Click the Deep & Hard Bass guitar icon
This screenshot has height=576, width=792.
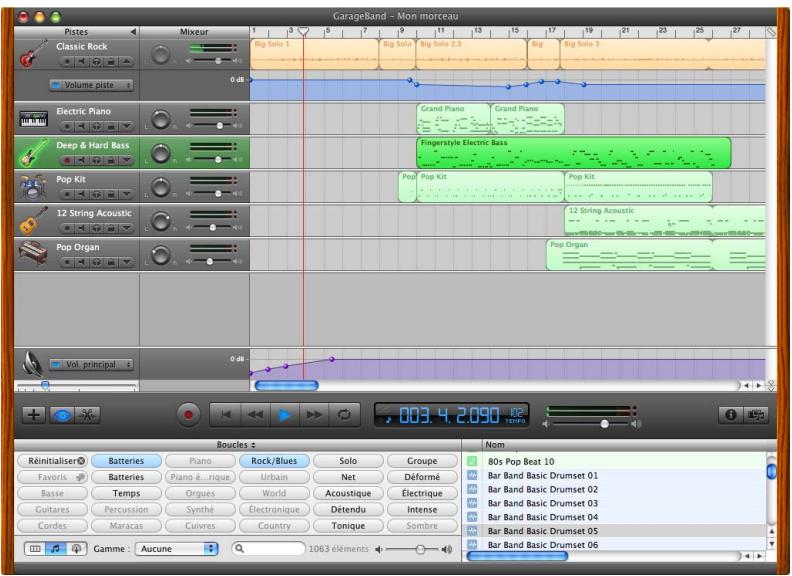(x=33, y=153)
